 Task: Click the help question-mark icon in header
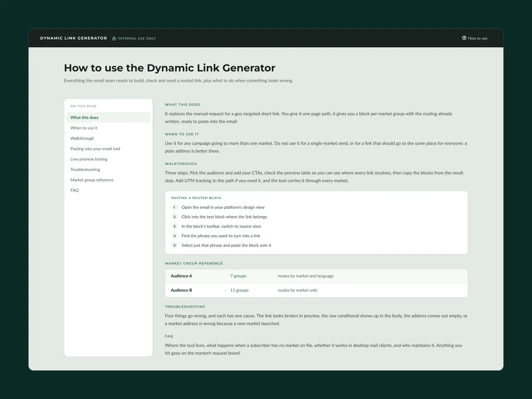(x=464, y=38)
